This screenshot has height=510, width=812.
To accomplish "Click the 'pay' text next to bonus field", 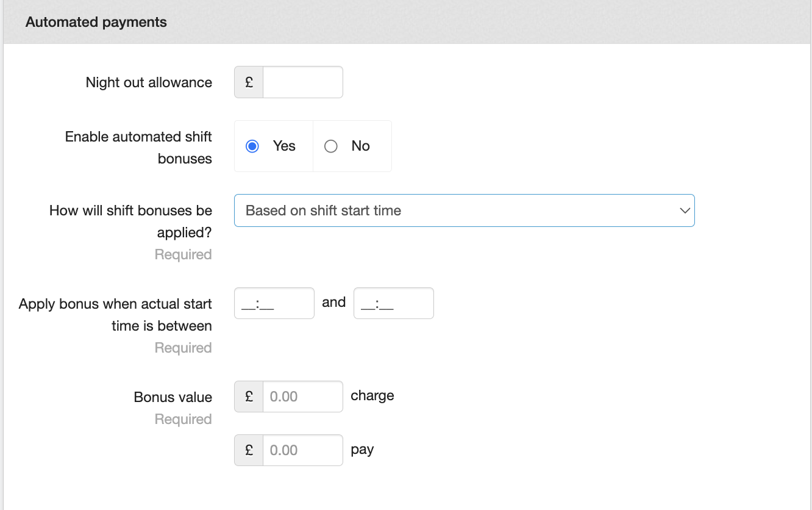I will coord(362,450).
